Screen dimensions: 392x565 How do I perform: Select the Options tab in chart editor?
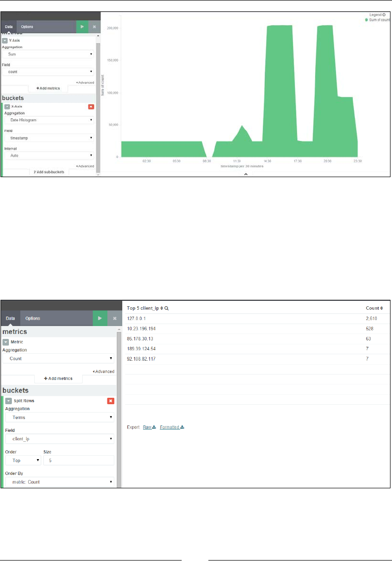[27, 27]
